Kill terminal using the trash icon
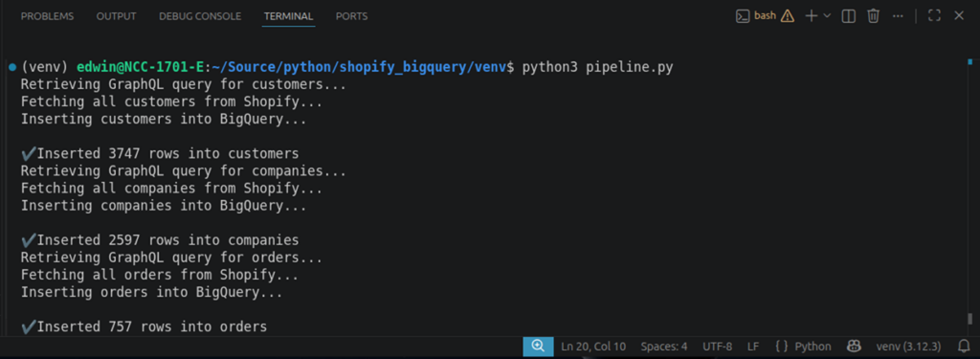The image size is (980, 359). pyautogui.click(x=873, y=16)
